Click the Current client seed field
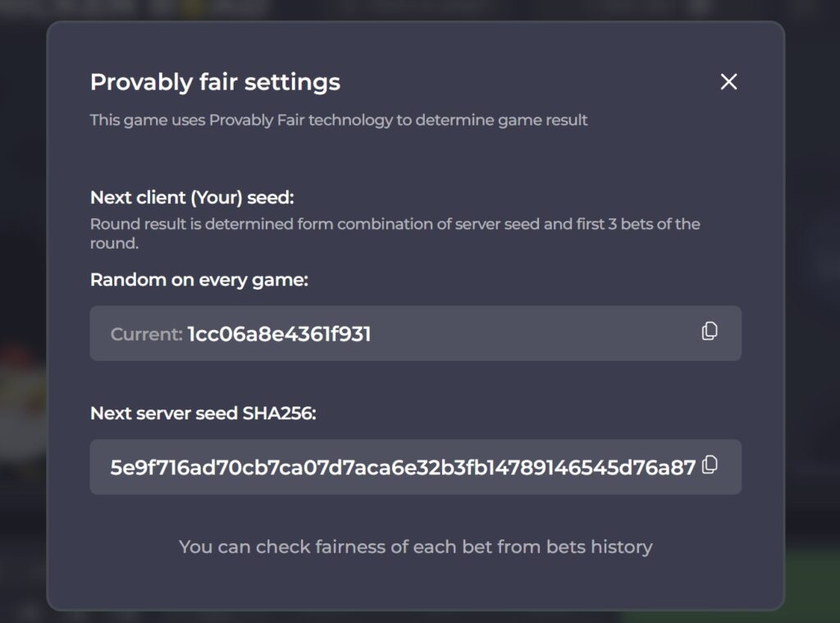Viewport: 840px width, 623px height. click(x=416, y=333)
